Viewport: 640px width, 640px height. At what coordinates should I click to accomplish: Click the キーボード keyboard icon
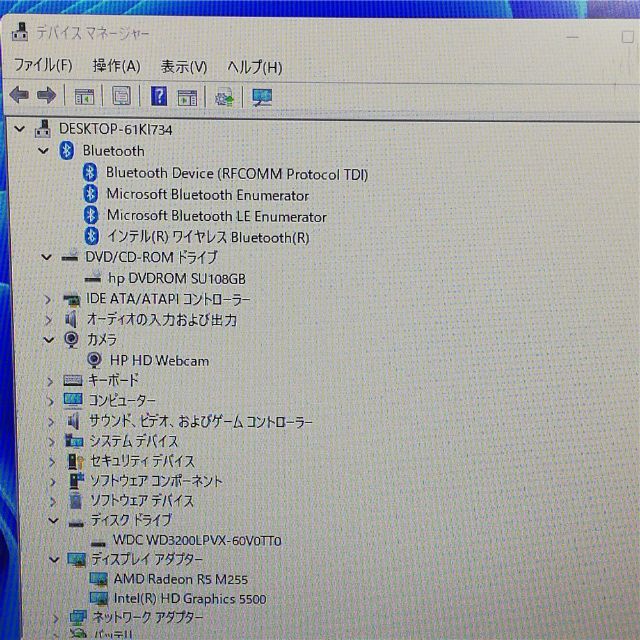click(73, 380)
